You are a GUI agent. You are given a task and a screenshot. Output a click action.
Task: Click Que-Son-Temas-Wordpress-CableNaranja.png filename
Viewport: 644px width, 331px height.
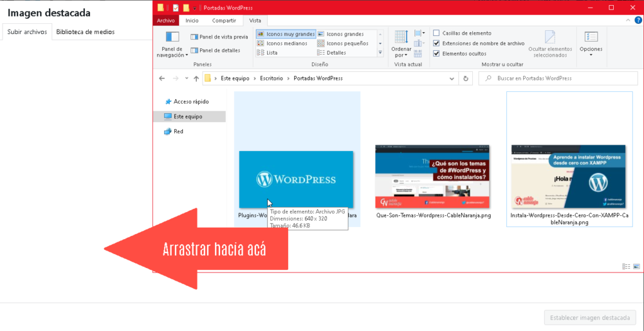pyautogui.click(x=433, y=215)
